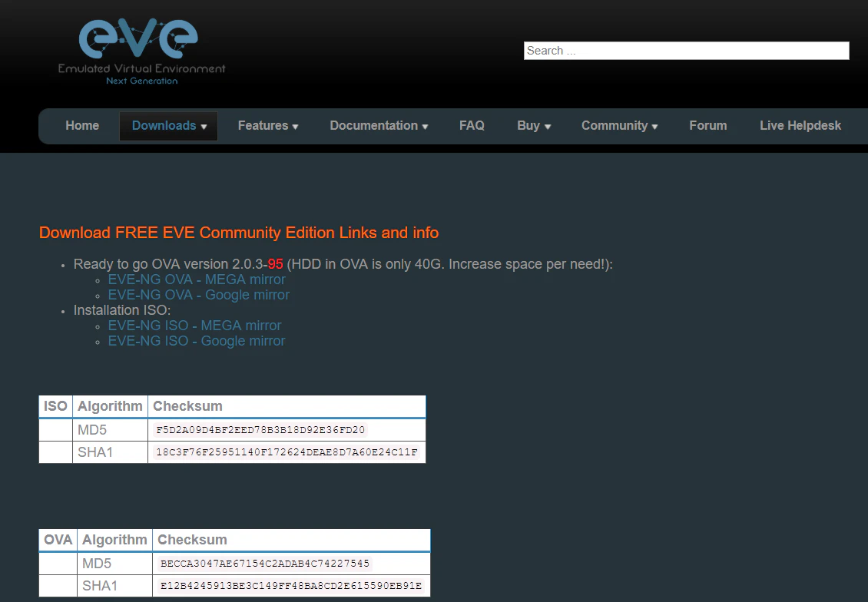Expand the Documentation dropdown menu
The width and height of the screenshot is (868, 602).
click(x=379, y=126)
